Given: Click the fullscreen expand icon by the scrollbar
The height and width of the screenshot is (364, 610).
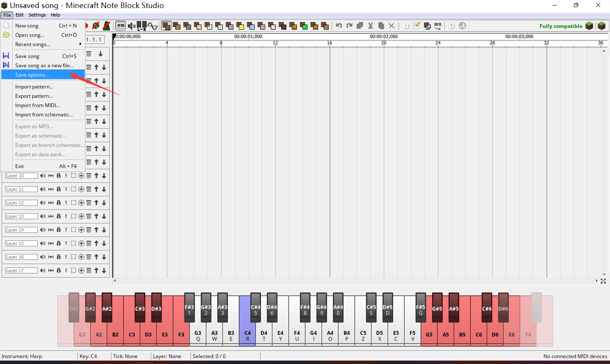Looking at the screenshot, I should (x=603, y=281).
